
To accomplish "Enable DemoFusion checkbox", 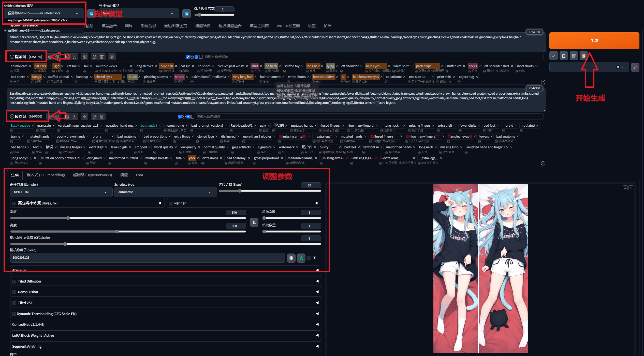I will [x=14, y=292].
